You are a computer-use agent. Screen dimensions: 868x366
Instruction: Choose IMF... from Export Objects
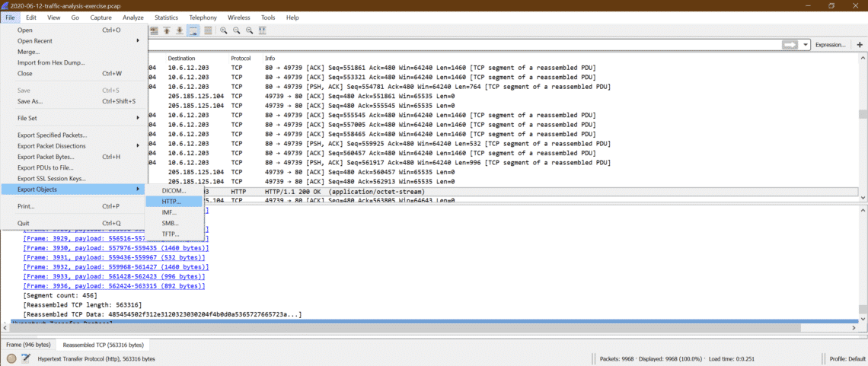(174, 212)
